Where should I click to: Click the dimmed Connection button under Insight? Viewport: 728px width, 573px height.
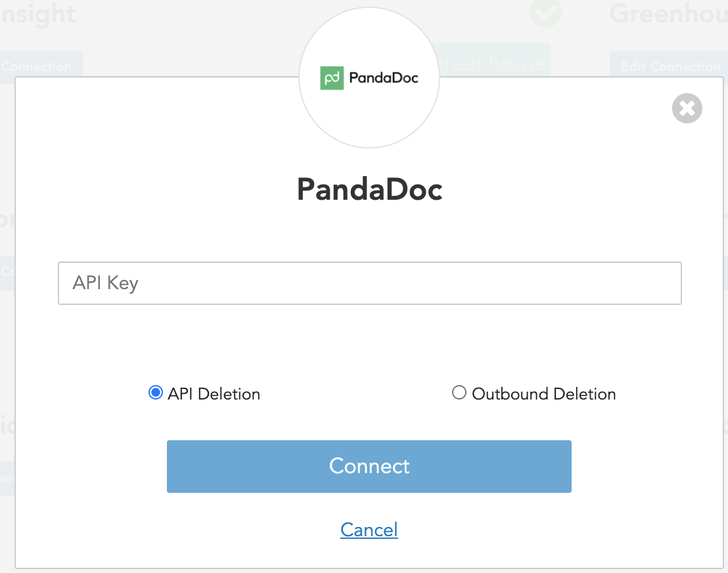[x=39, y=66]
